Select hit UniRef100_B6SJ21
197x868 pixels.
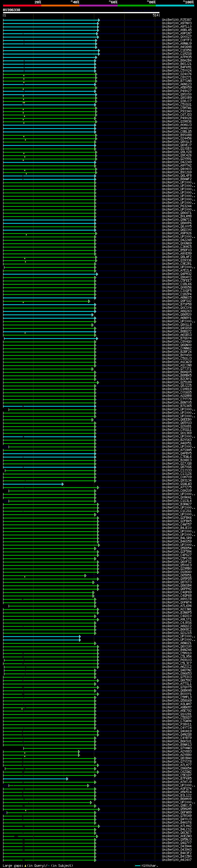[x=177, y=64]
